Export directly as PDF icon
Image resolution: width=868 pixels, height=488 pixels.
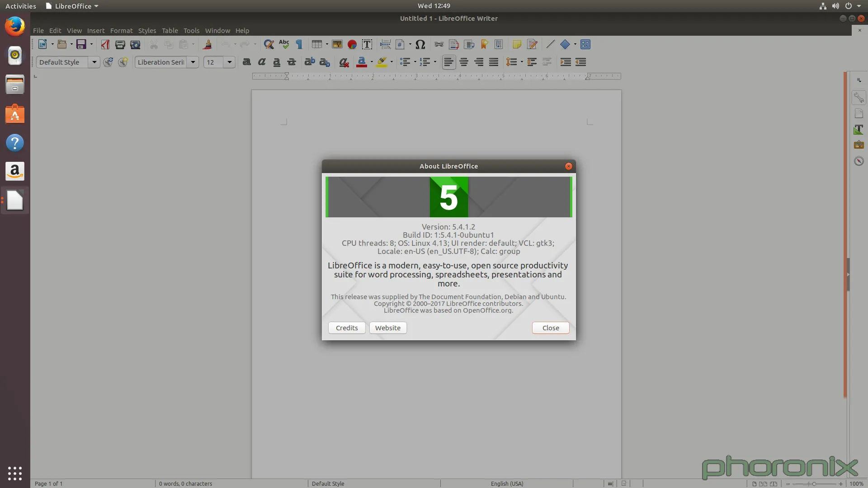pos(105,44)
